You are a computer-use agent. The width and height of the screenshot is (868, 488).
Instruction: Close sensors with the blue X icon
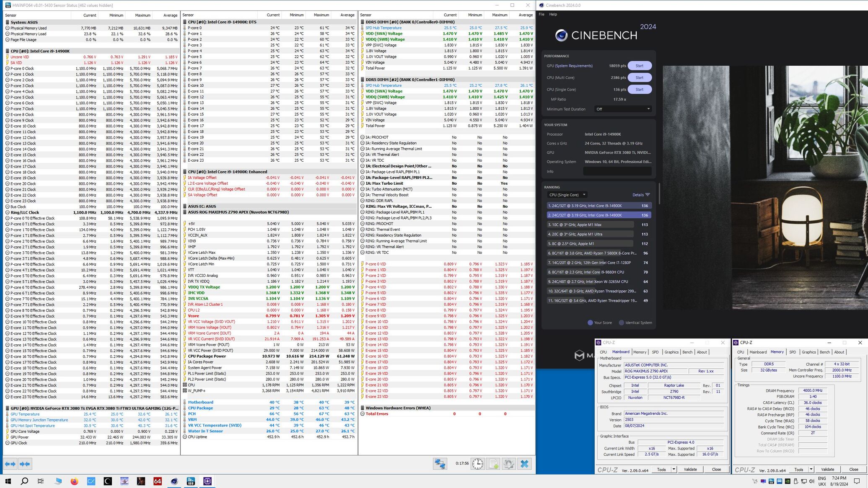(x=524, y=464)
